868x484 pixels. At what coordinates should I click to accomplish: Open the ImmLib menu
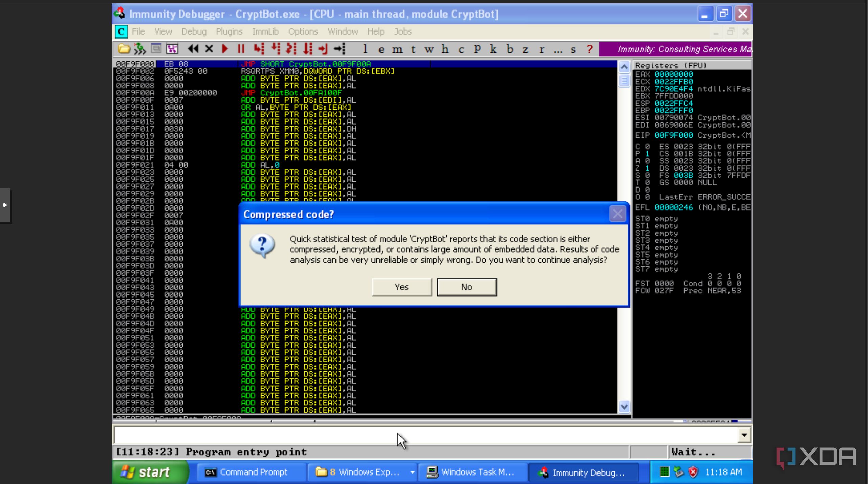[265, 31]
